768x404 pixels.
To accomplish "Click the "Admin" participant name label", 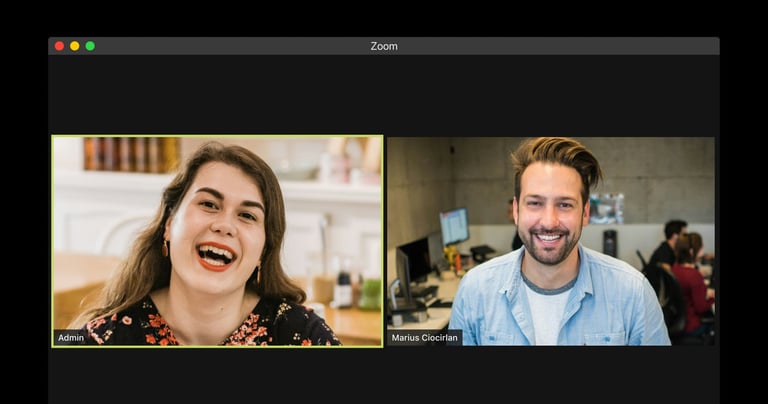I will tap(71, 338).
